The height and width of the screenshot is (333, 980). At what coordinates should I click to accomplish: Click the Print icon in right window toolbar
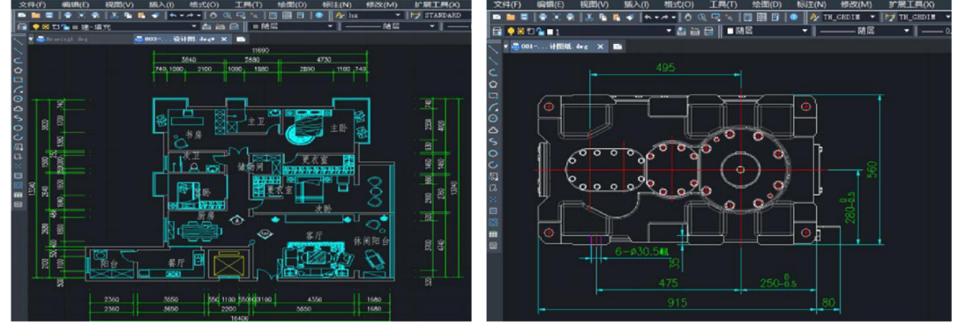[543, 17]
